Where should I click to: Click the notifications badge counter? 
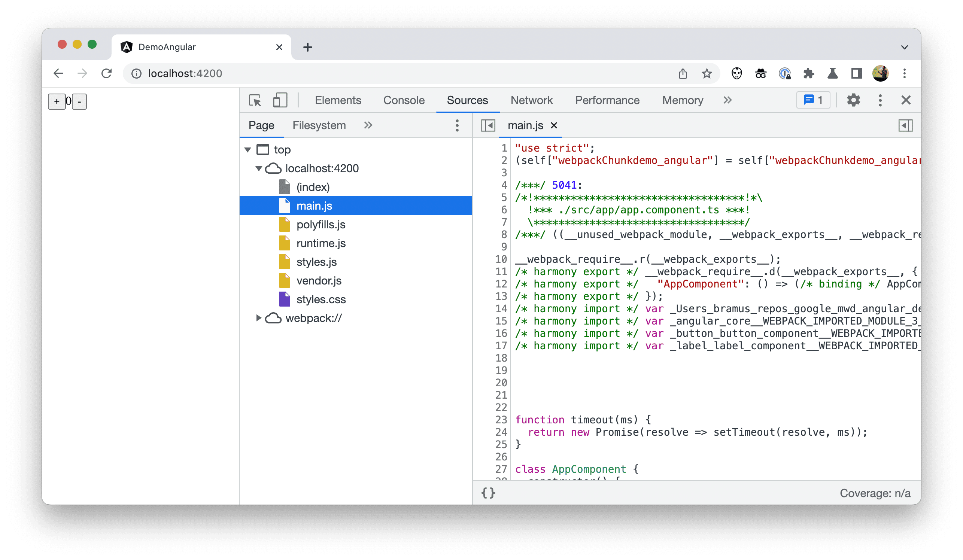(x=813, y=99)
